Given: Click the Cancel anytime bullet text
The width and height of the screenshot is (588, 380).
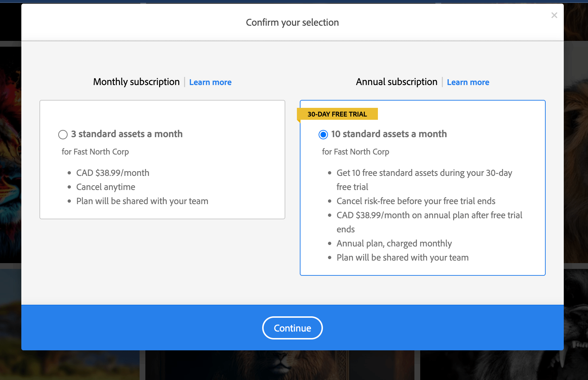Looking at the screenshot, I should (x=106, y=187).
